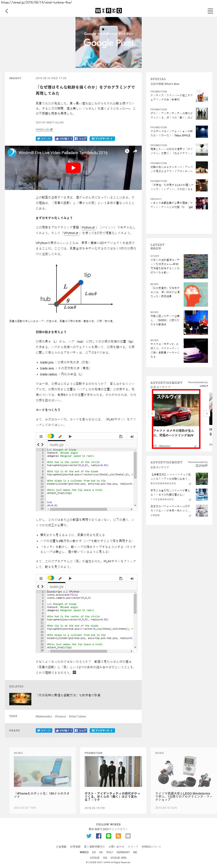217x868 pixels.
Task: Play the Windmill Fire YouTube video
Action: 73,168
